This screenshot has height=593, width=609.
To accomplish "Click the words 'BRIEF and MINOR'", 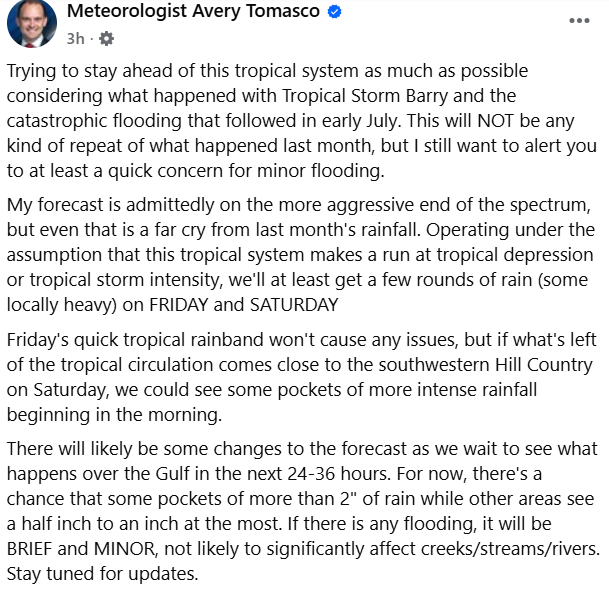I will [82, 549].
